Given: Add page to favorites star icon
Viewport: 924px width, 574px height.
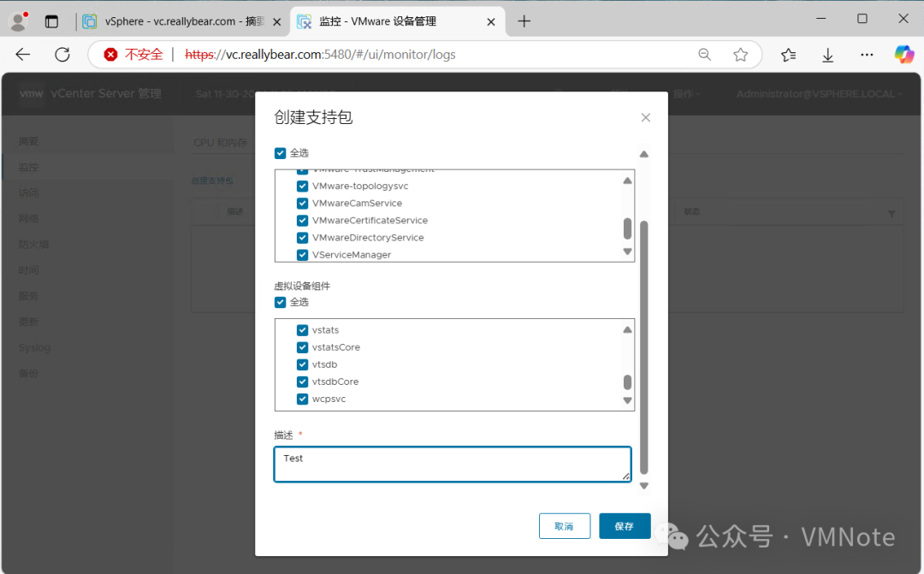Looking at the screenshot, I should [740, 55].
